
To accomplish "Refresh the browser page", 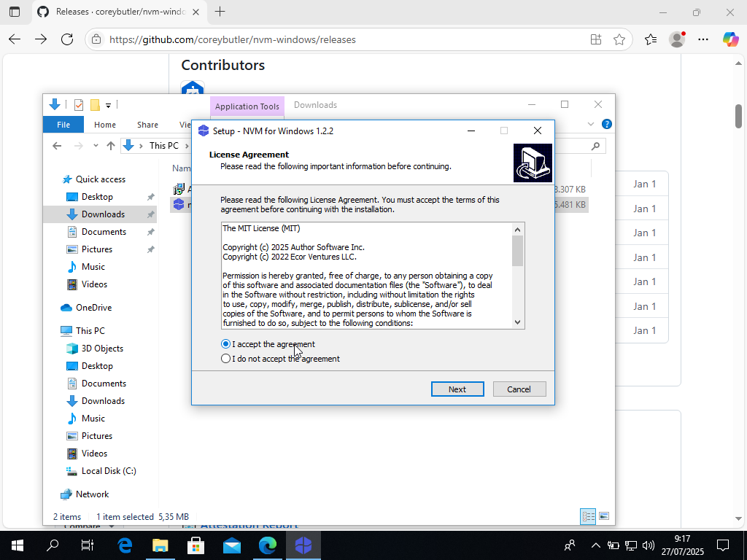I will coord(67,39).
